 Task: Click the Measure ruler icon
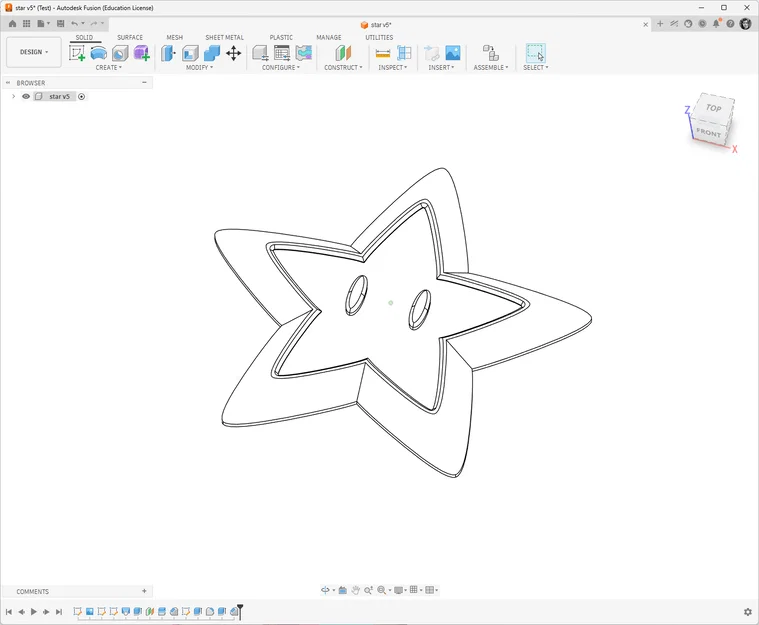coord(382,53)
